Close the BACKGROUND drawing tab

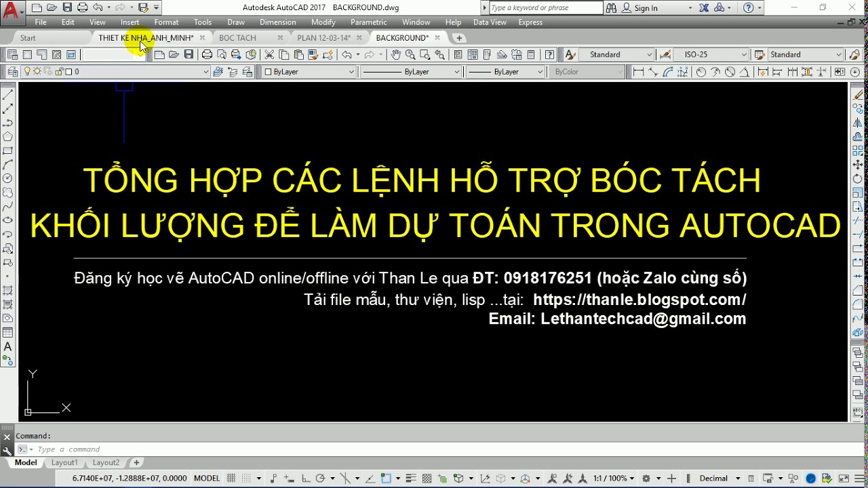[437, 38]
